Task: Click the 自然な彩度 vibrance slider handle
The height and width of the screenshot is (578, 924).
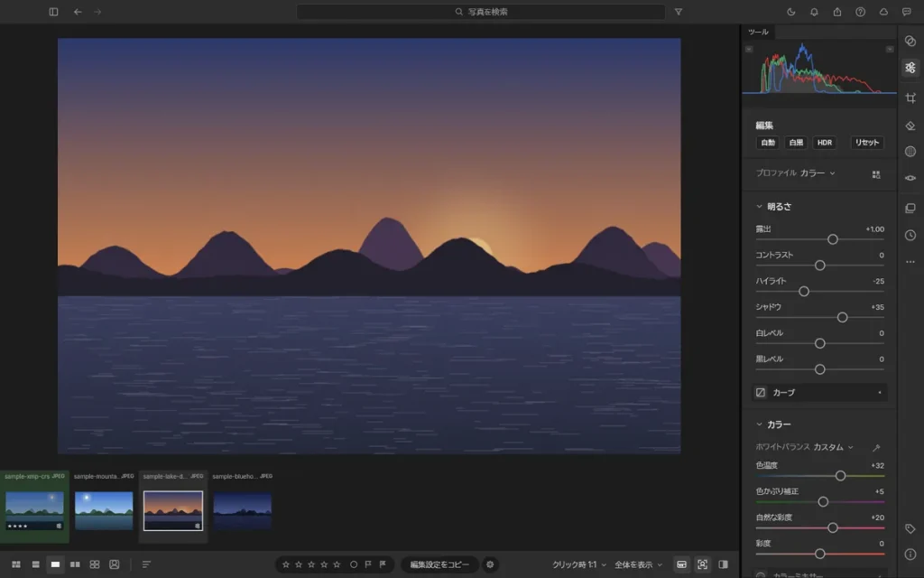Action: (x=833, y=527)
